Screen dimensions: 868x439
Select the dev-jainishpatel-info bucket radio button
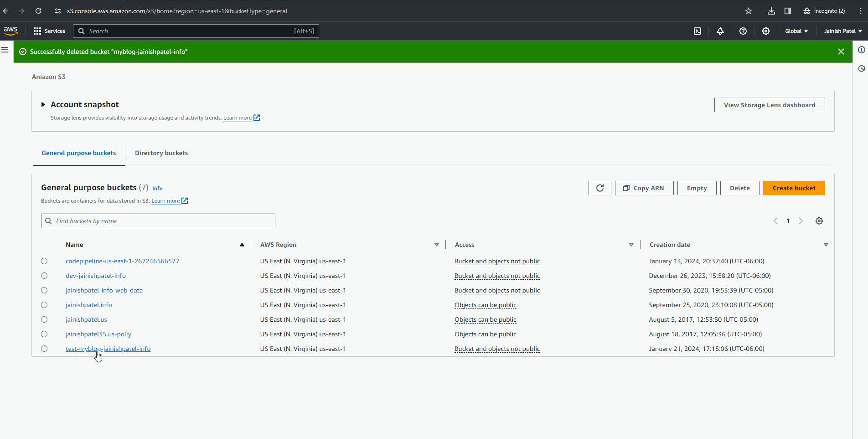pyautogui.click(x=44, y=276)
